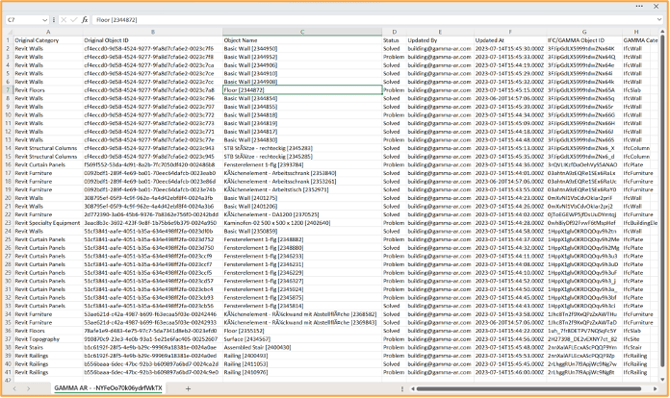Select column A header

click(x=48, y=32)
